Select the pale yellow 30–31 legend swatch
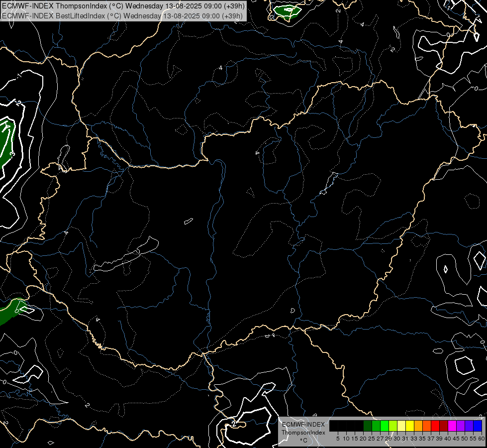The width and height of the screenshot is (487, 448). (401, 426)
